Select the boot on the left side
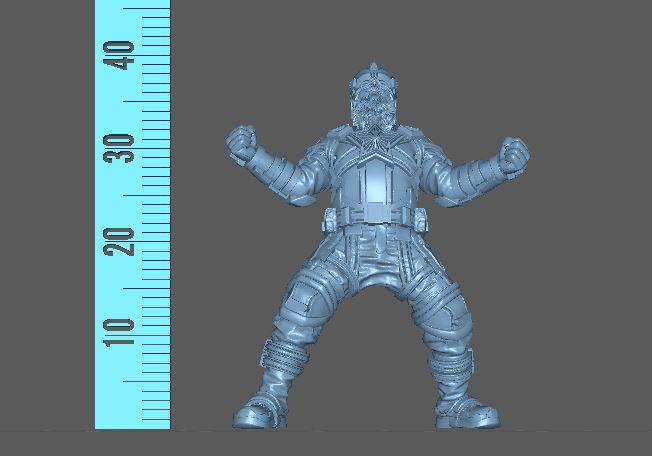 click(262, 408)
